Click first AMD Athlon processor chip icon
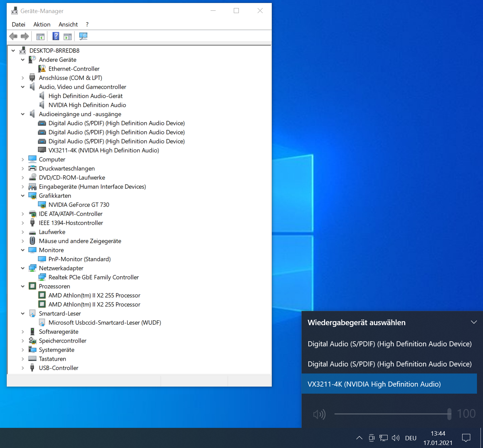483x448 pixels. pyautogui.click(x=42, y=295)
